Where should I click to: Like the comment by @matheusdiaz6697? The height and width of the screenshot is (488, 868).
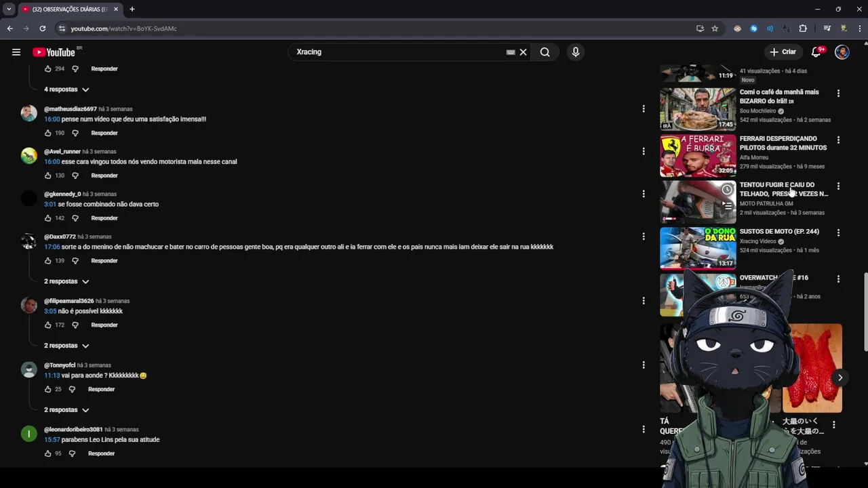(47, 133)
